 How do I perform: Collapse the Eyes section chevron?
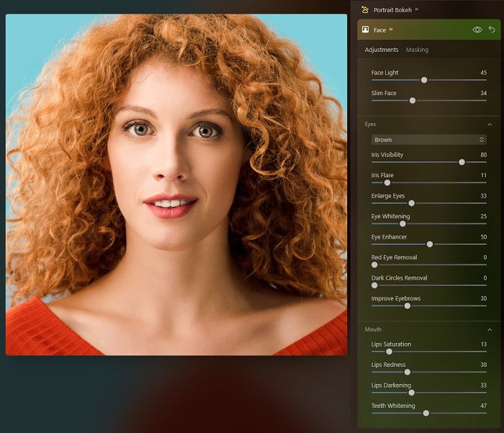pyautogui.click(x=490, y=124)
